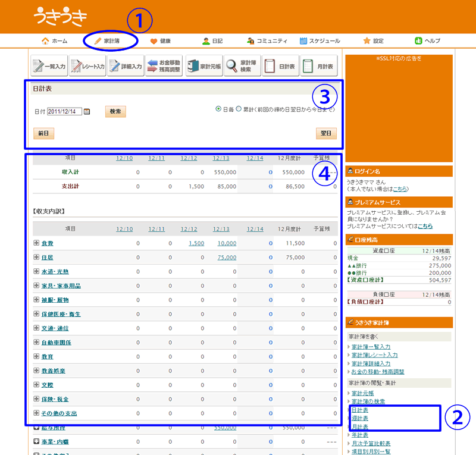Click the うきうき logo
This screenshot has height=455, width=476.
(61, 17)
